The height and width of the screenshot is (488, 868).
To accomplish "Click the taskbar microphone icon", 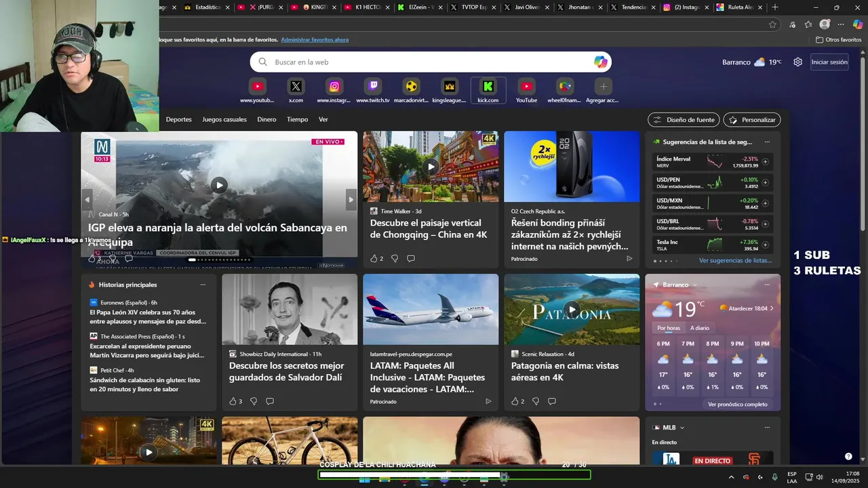I will coord(774,477).
